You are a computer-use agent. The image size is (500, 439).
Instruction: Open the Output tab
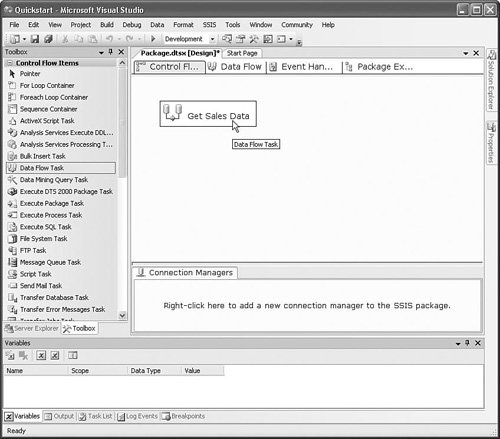[59, 416]
